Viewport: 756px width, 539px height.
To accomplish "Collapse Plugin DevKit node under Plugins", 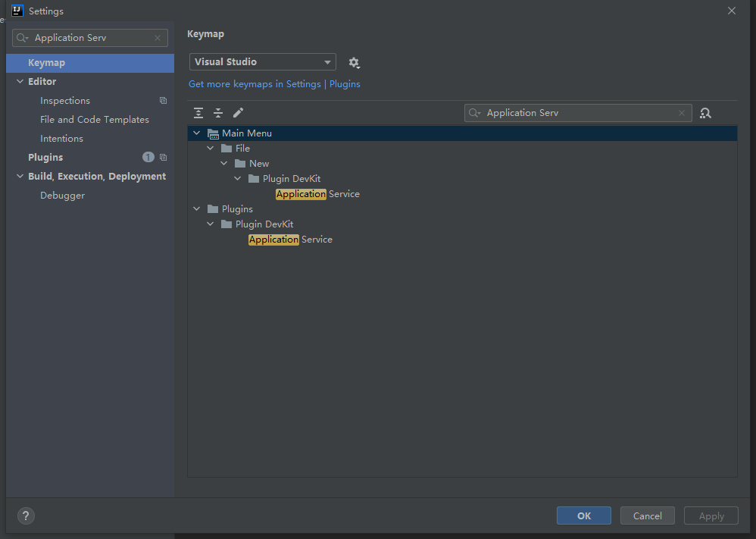I will tap(211, 224).
